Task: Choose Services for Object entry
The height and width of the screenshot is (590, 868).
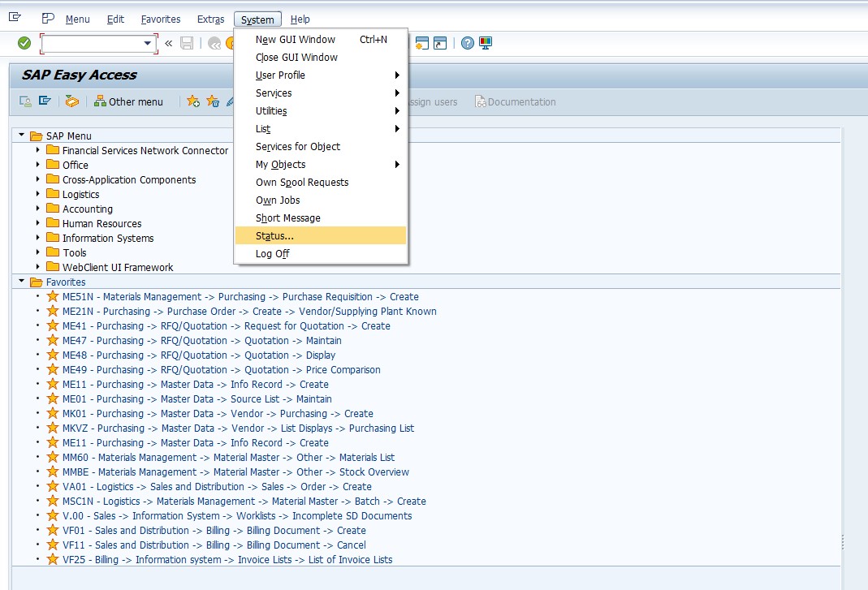Action: coord(321,147)
